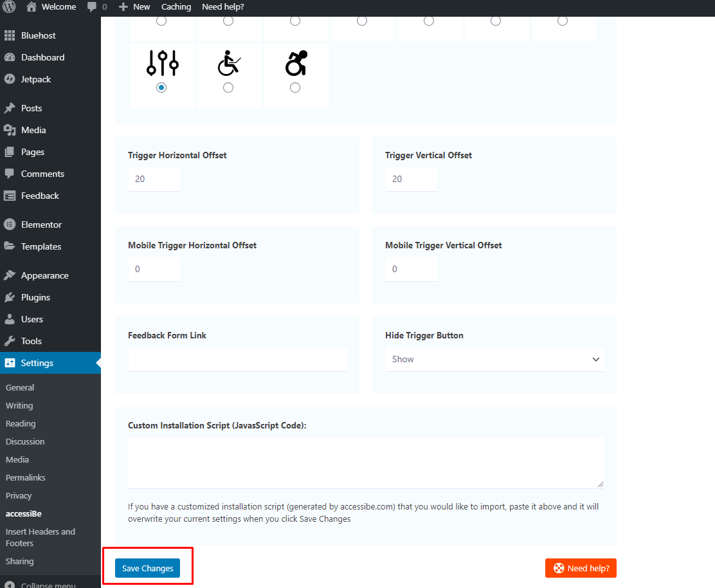Screen dimensions: 715x588
Task: Click the active wheelchair trigger icon
Action: click(x=296, y=63)
